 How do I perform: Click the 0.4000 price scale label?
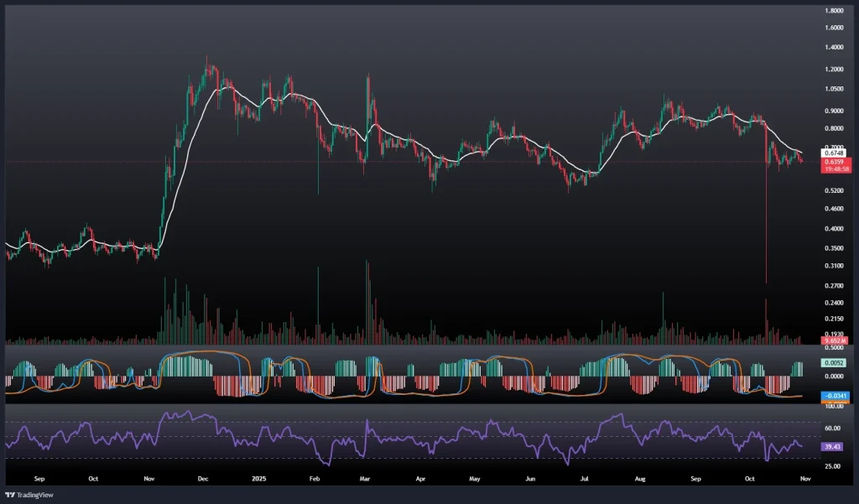pyautogui.click(x=836, y=229)
